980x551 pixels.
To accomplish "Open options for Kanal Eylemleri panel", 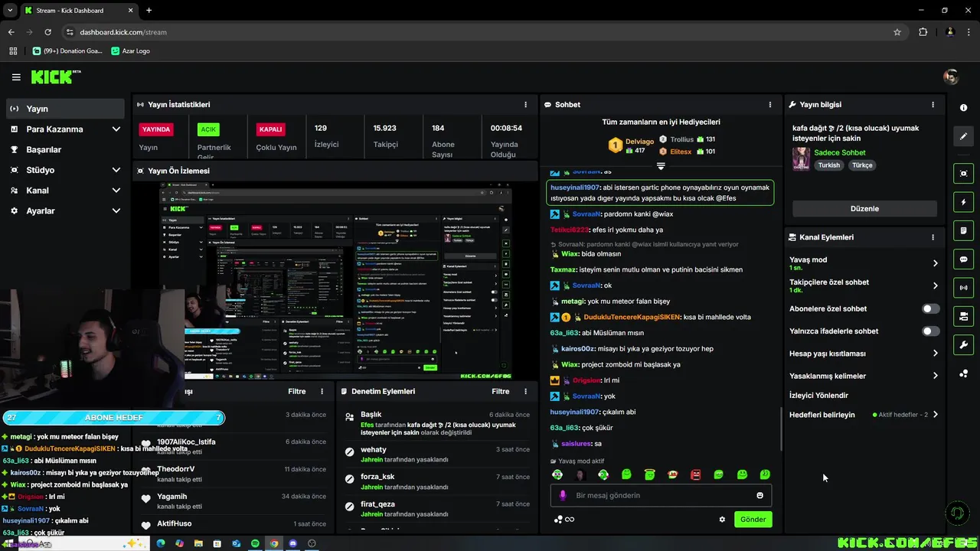I will tap(933, 237).
